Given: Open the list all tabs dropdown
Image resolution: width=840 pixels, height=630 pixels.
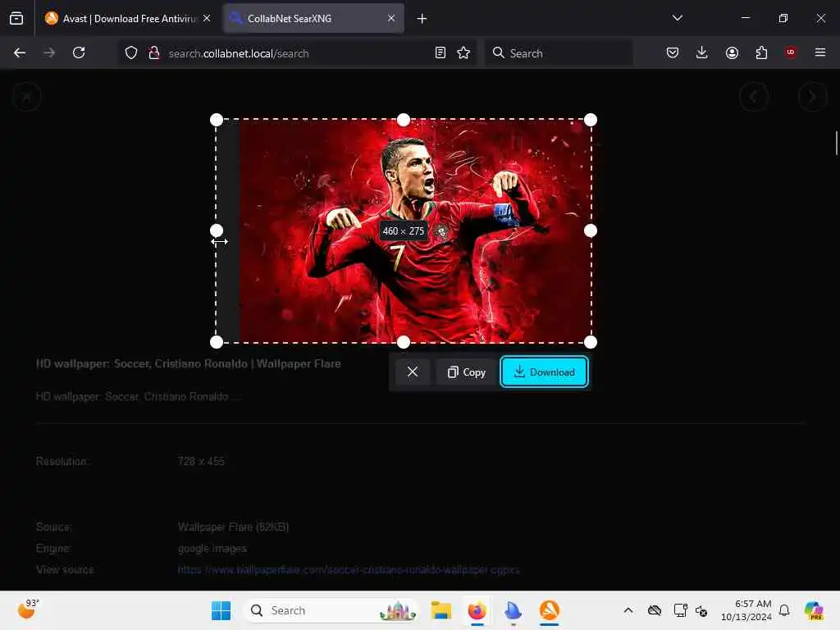Looking at the screenshot, I should point(677,18).
